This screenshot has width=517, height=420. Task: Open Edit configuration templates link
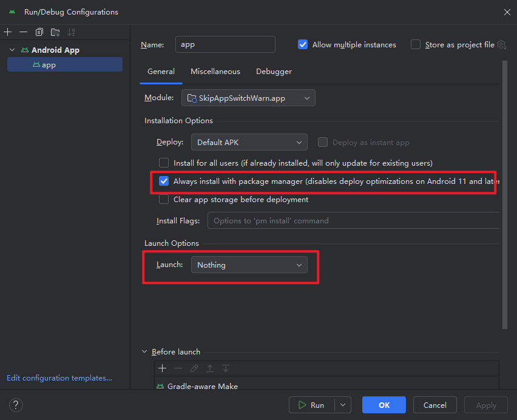click(x=59, y=378)
